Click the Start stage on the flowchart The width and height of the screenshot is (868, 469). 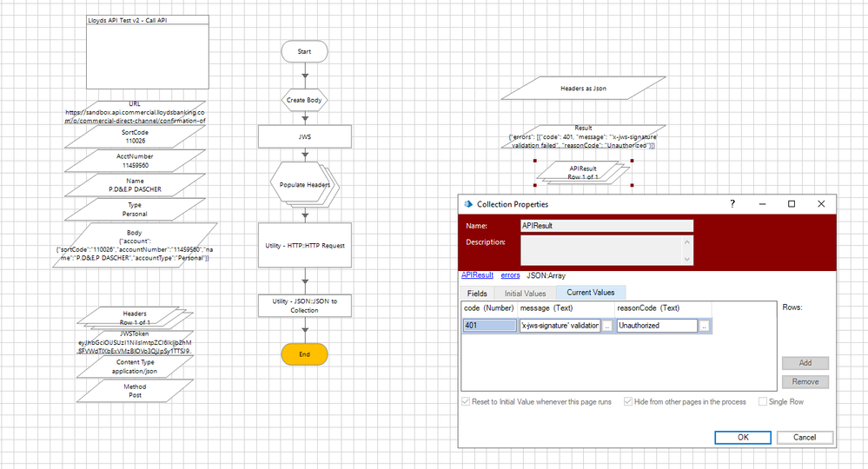(x=304, y=51)
